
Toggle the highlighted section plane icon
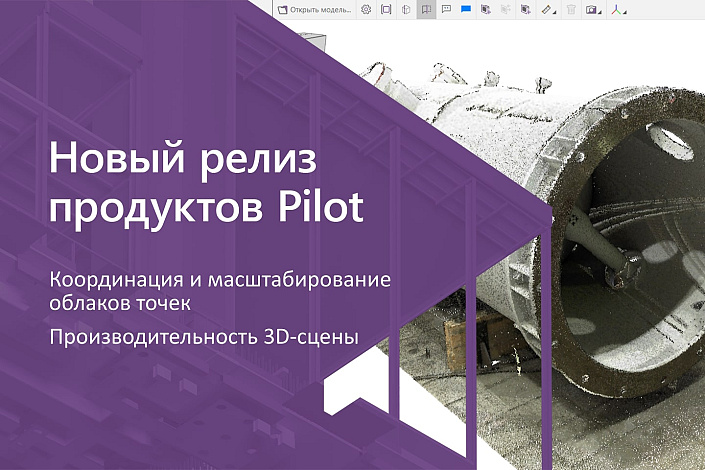[426, 10]
